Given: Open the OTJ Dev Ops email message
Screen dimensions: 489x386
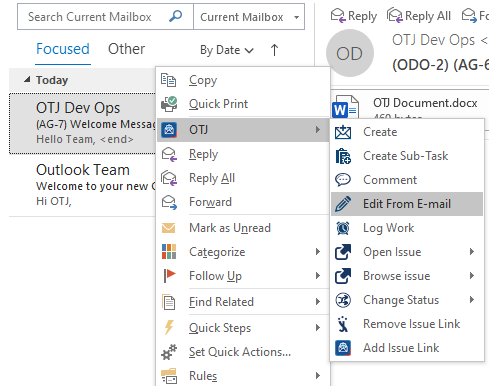Looking at the screenshot, I should pos(83,124).
